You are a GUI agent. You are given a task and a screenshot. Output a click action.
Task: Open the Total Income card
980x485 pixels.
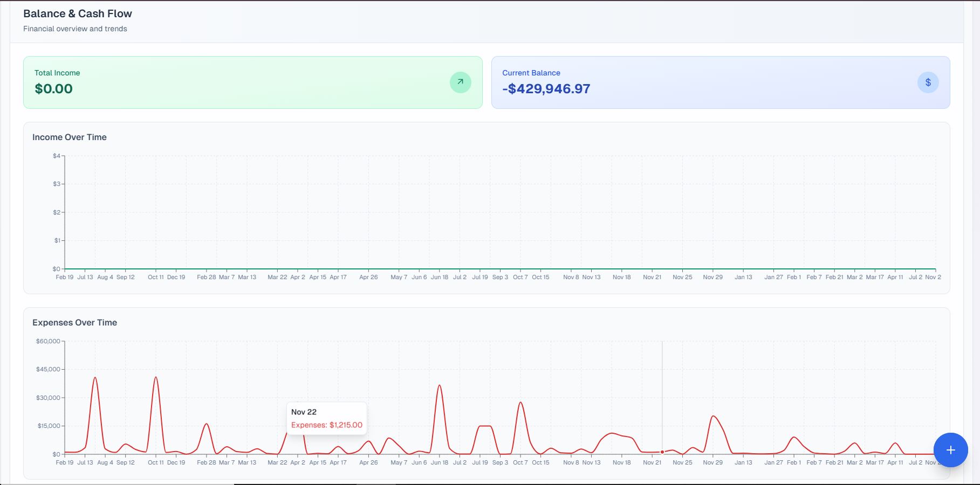point(253,82)
